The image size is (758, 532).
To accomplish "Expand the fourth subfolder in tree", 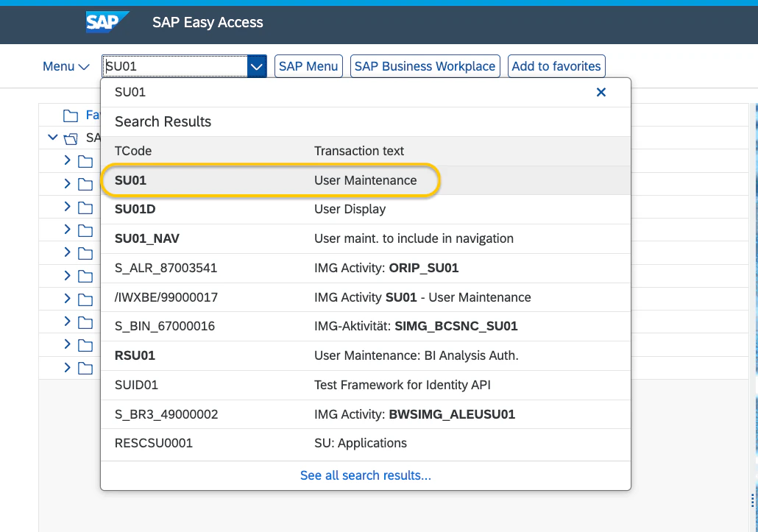I will [x=67, y=230].
